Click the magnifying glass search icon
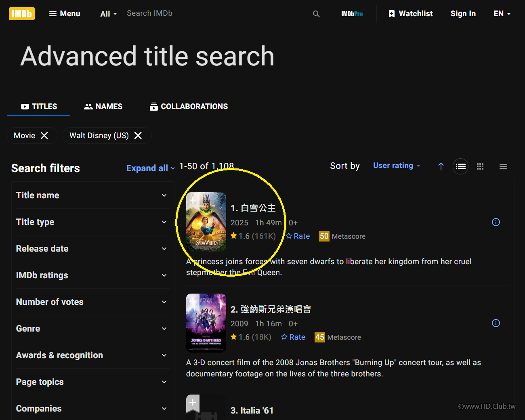Viewport: 525px width, 420px height. point(316,14)
